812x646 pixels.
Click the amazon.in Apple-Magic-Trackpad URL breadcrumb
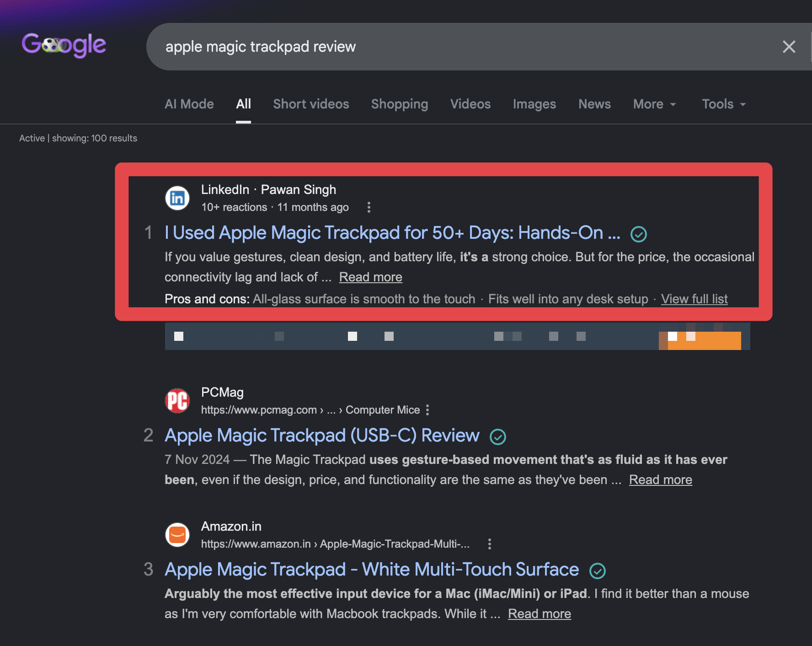pos(335,544)
